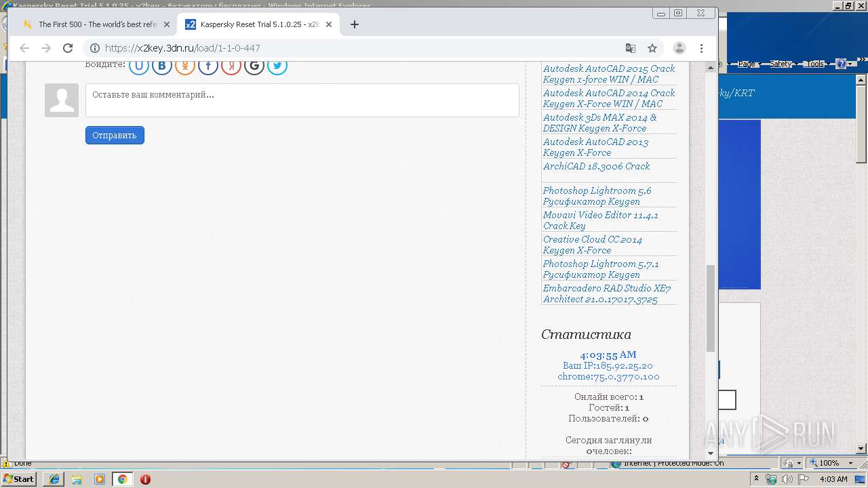Open IE Tools menu in background window
Image resolution: width=868 pixels, height=488 pixels.
point(816,64)
